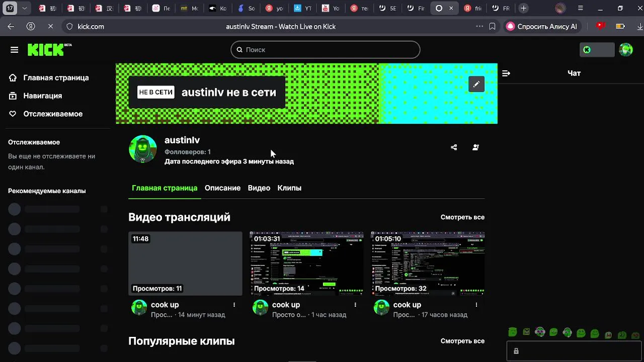Click the austinlv channel name
Viewport: 644px width, 362px height.
coord(182,140)
